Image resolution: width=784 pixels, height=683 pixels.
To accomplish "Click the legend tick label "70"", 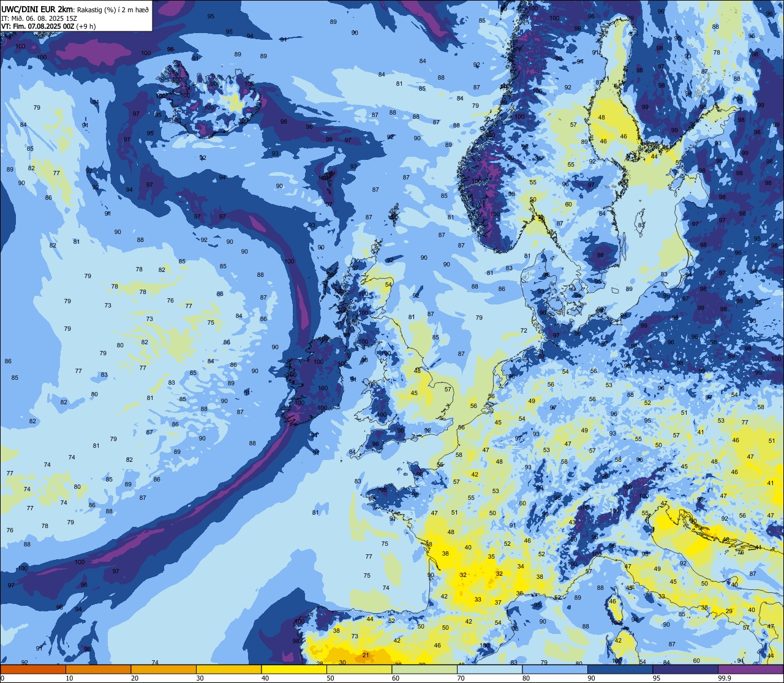I will point(461,678).
